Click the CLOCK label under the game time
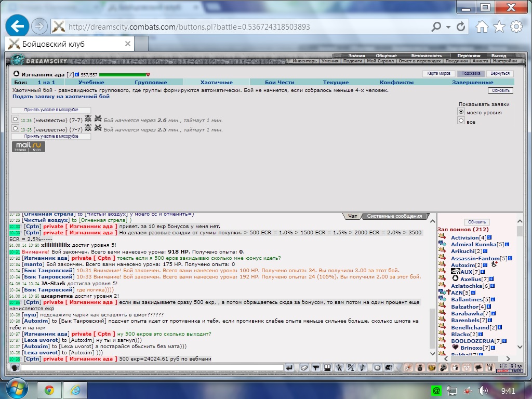The image size is (532, 399). [503, 371]
